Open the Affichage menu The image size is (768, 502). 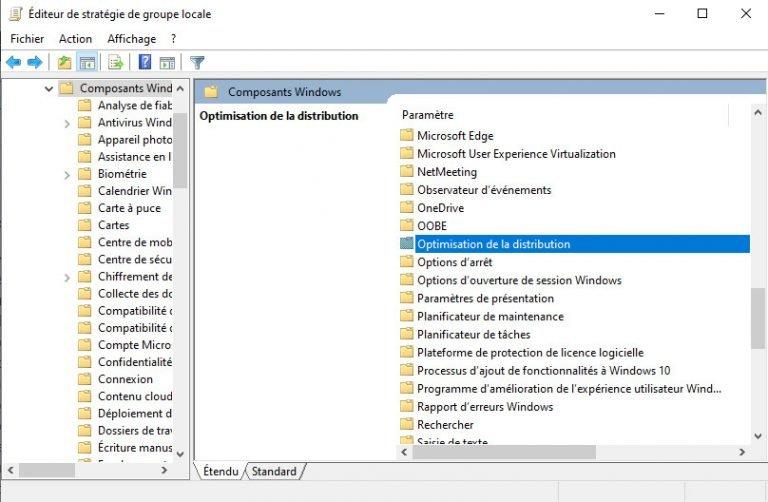132,39
